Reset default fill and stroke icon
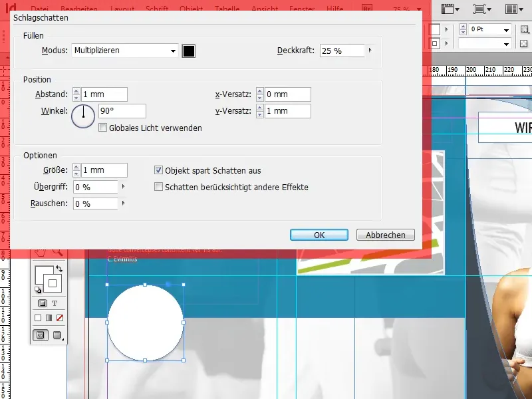 click(x=38, y=290)
